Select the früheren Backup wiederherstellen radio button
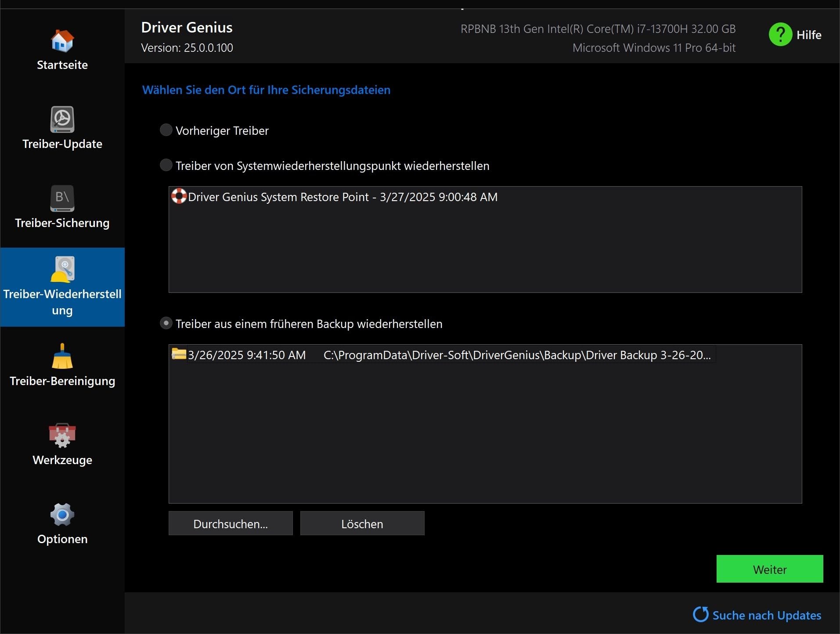Viewport: 840px width, 634px height. [x=166, y=323]
